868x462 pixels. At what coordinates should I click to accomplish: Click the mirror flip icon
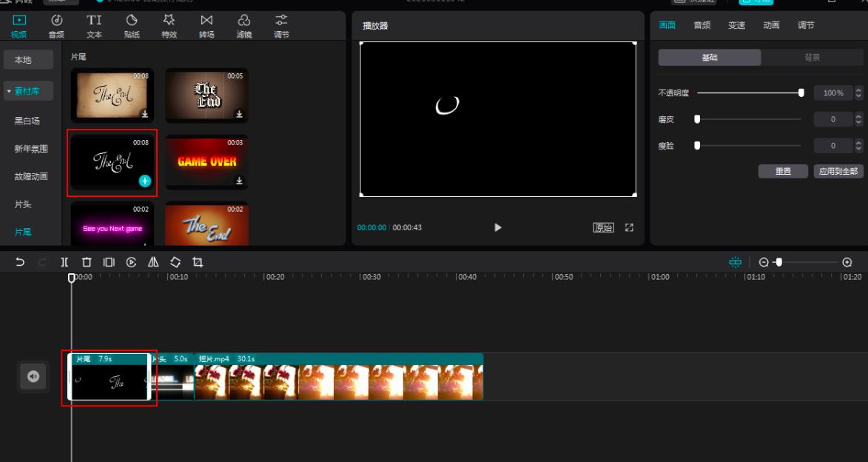153,262
